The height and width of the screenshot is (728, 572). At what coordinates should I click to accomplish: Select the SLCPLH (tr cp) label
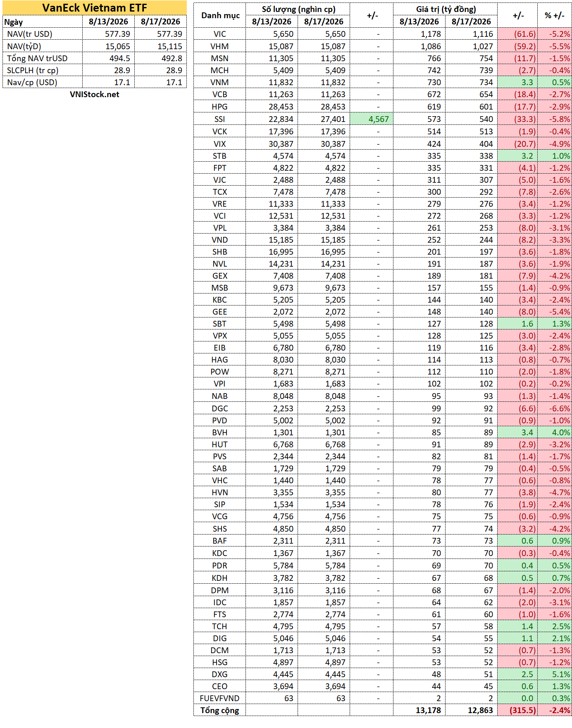tap(33, 70)
